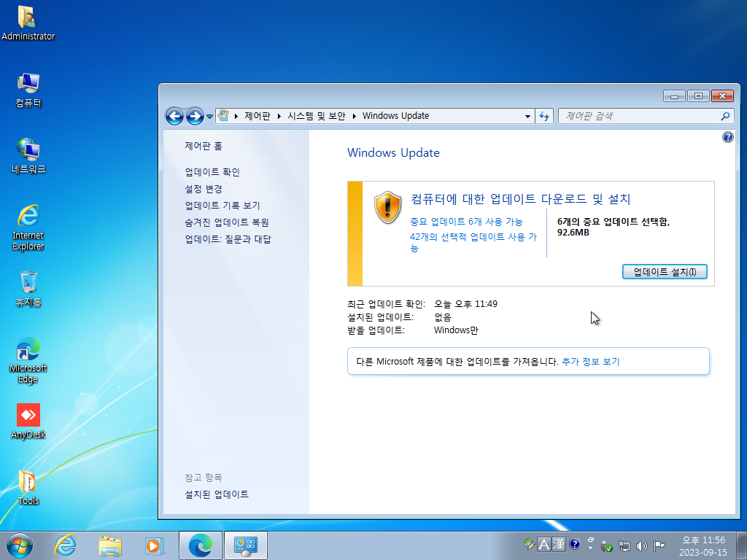Select the Microsoft Edge desktop shortcut
Viewport: 747px width, 560px height.
click(28, 360)
